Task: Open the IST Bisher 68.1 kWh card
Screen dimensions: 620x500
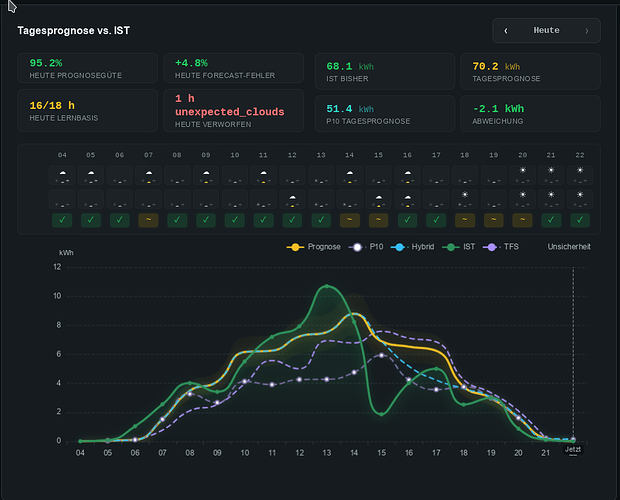Action: click(385, 71)
